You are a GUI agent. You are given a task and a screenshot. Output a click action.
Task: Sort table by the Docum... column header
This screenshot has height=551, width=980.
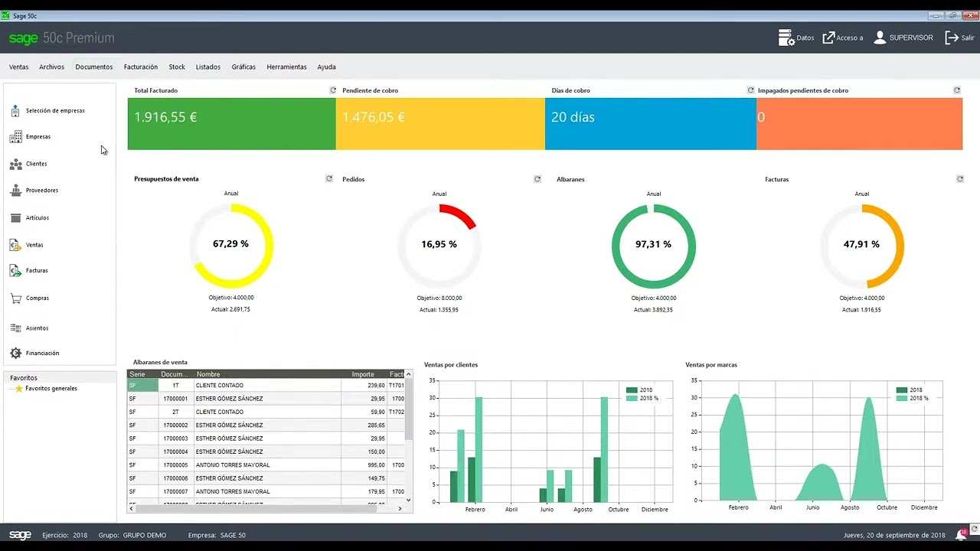coord(176,374)
